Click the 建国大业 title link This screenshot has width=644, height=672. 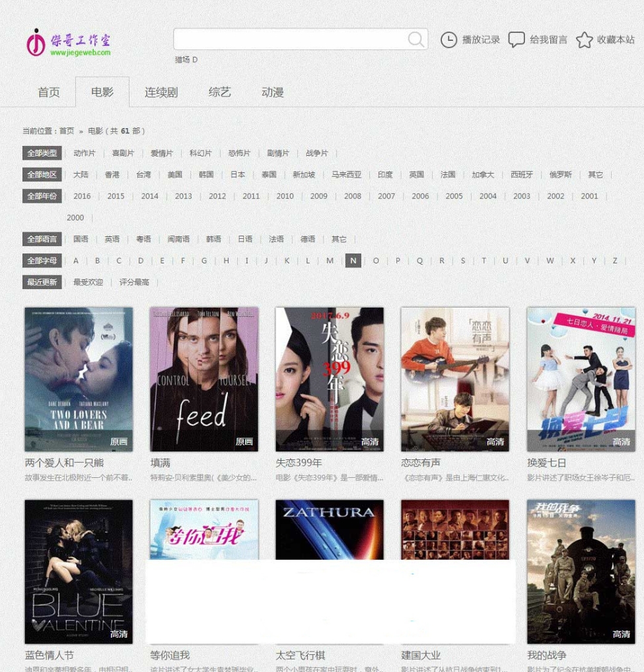(421, 655)
